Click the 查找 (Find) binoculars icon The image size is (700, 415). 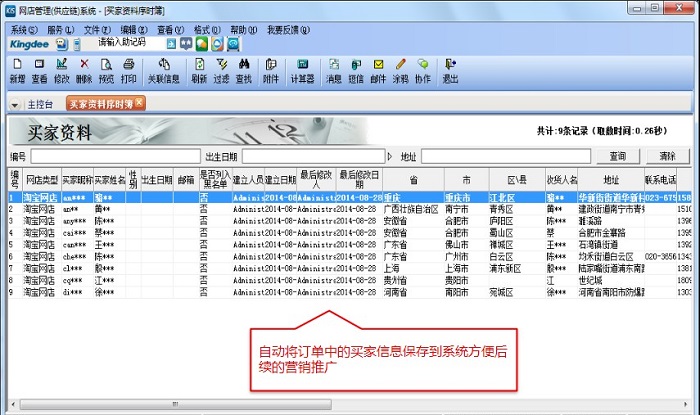244,71
